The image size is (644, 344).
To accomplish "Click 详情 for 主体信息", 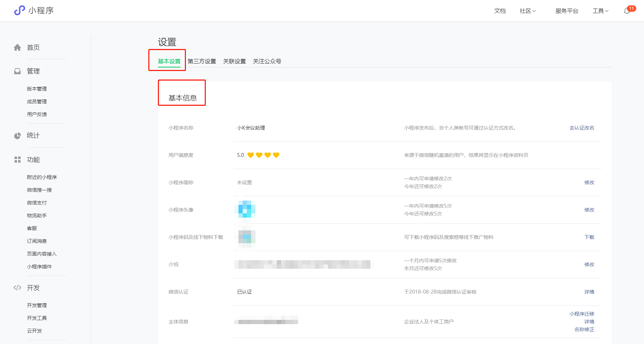I will (589, 322).
